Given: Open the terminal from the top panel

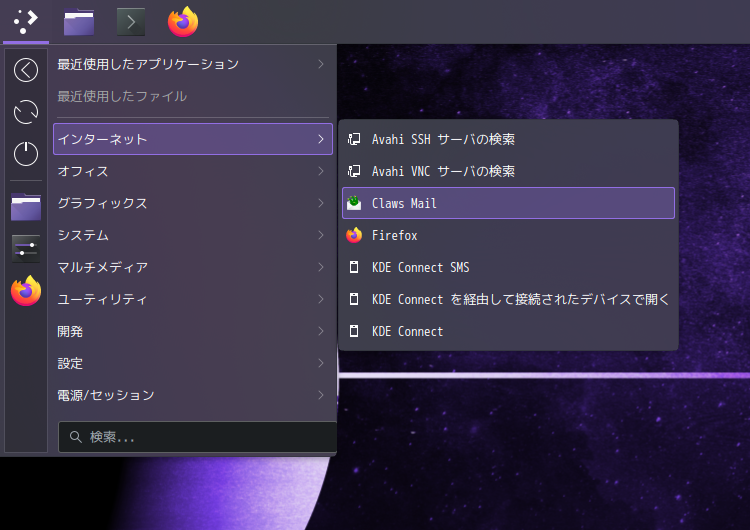Looking at the screenshot, I should [131, 22].
